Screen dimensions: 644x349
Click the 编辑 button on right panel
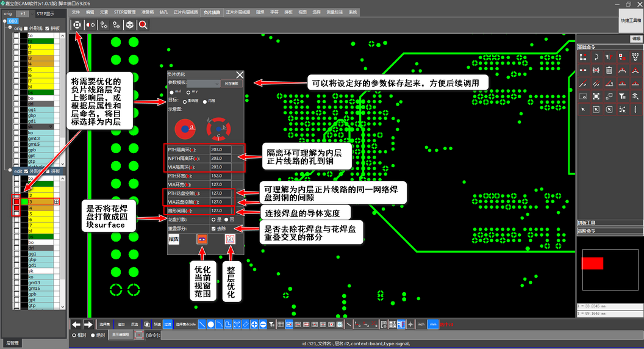click(x=636, y=38)
